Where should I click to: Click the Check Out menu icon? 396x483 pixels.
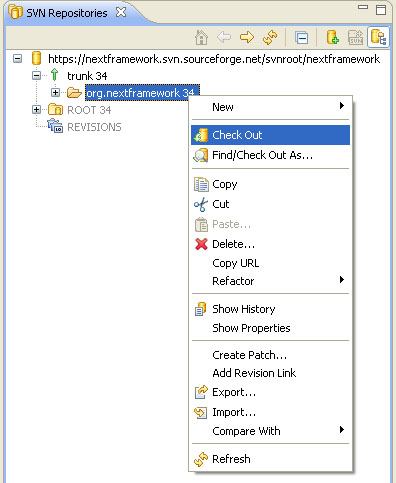point(201,135)
